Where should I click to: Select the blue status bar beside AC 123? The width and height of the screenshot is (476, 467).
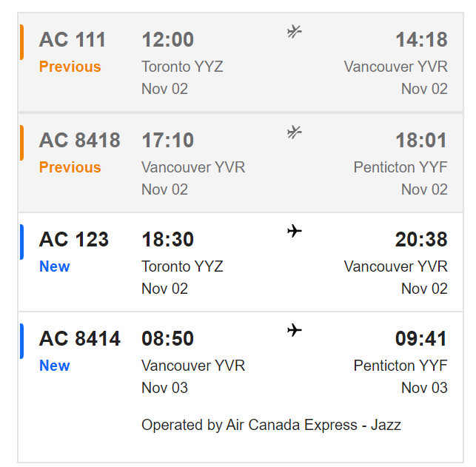tap(21, 242)
